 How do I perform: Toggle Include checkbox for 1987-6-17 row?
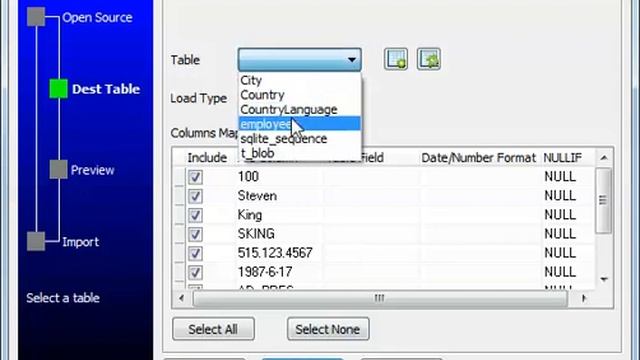pyautogui.click(x=195, y=272)
